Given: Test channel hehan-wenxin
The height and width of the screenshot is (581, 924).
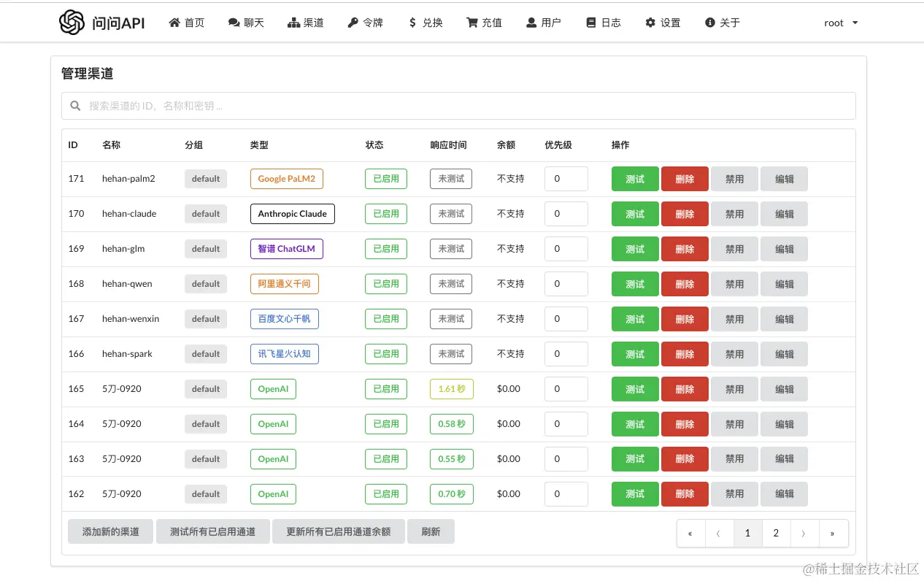Looking at the screenshot, I should (635, 319).
